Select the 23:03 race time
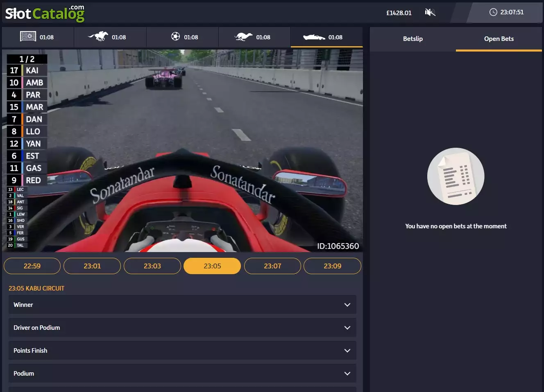 (x=152, y=266)
